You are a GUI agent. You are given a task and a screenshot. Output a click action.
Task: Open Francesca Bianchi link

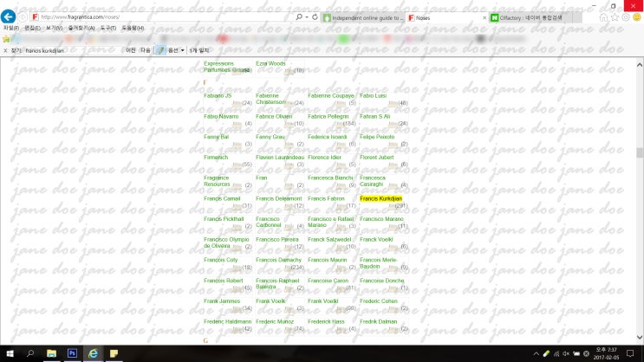[330, 178]
